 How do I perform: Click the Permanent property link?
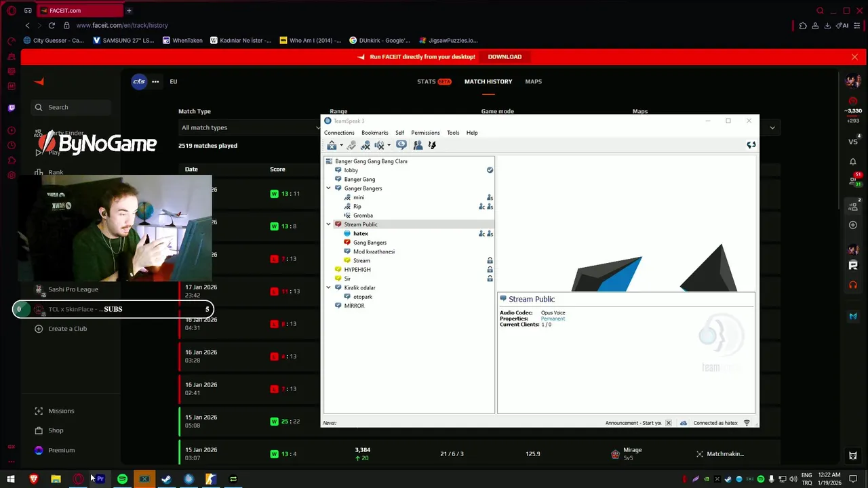553,319
